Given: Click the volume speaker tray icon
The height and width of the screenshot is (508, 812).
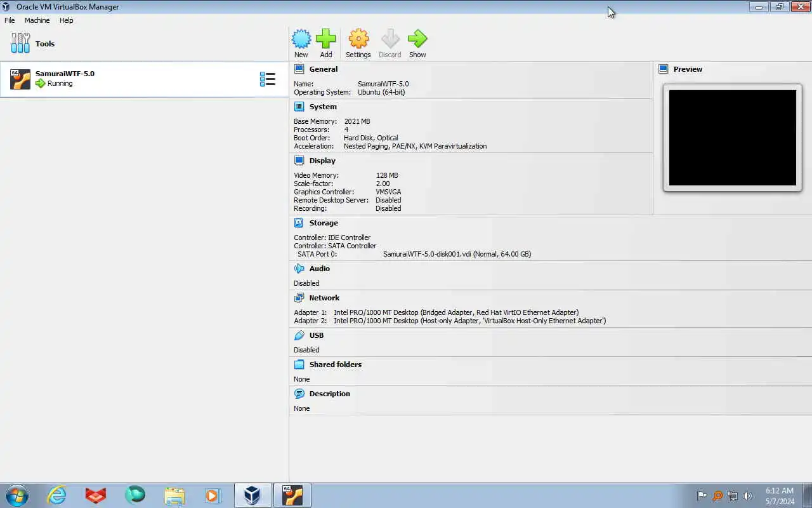Looking at the screenshot, I should (x=747, y=496).
